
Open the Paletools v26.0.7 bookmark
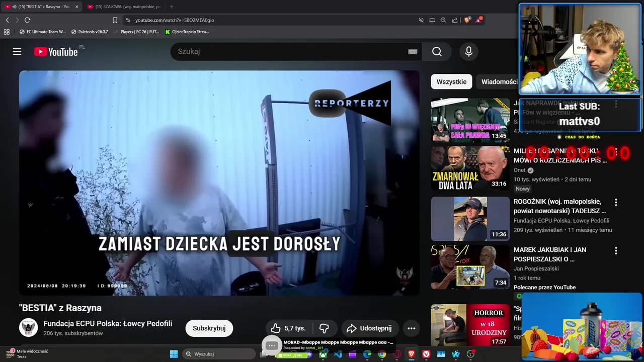point(90,32)
